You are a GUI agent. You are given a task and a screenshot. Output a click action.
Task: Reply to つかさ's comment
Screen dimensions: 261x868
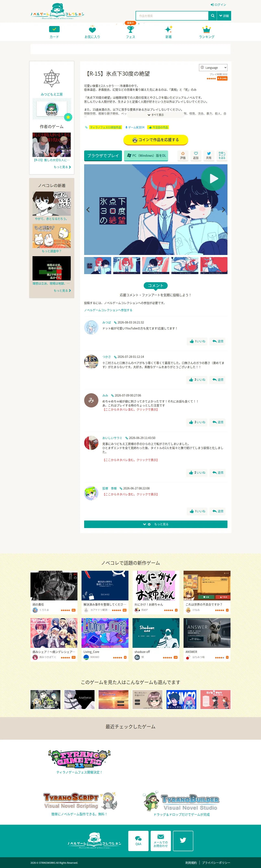(x=217, y=380)
